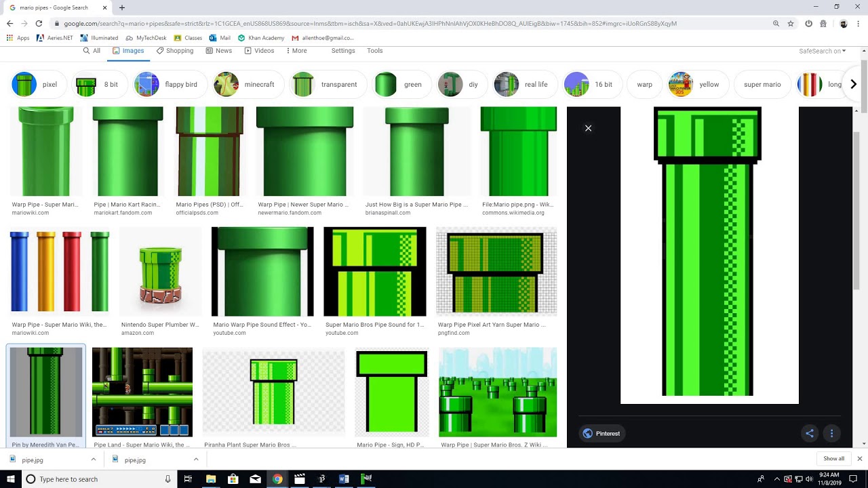Open the Gmail allenthoe bookmark
The width and height of the screenshot is (868, 488).
[323, 38]
